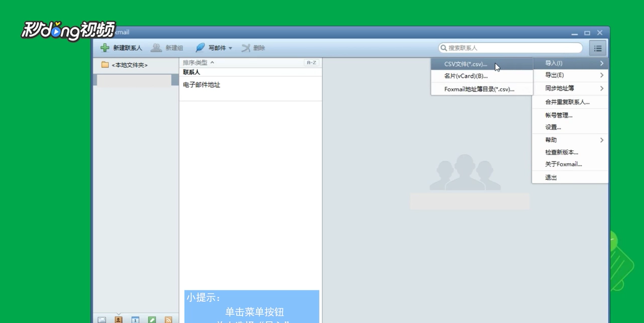Open the RSS feed icon
Image resolution: width=644 pixels, height=323 pixels.
coord(168,319)
